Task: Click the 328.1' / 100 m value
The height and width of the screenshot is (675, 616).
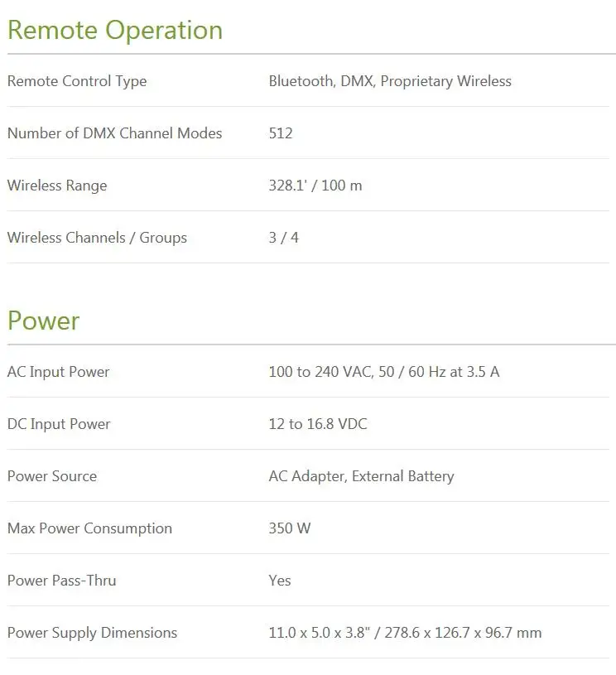Action: [315, 186]
